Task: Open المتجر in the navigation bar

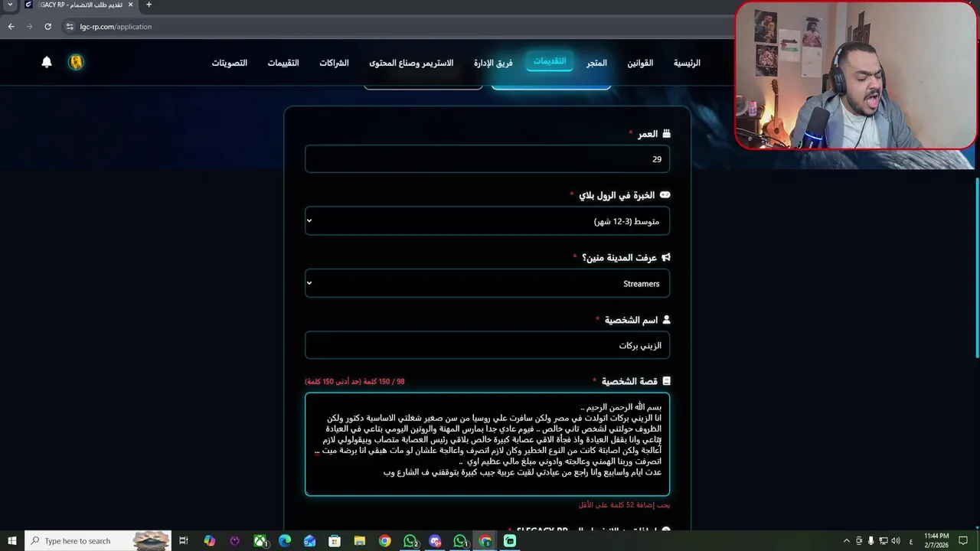Action: [x=596, y=63]
